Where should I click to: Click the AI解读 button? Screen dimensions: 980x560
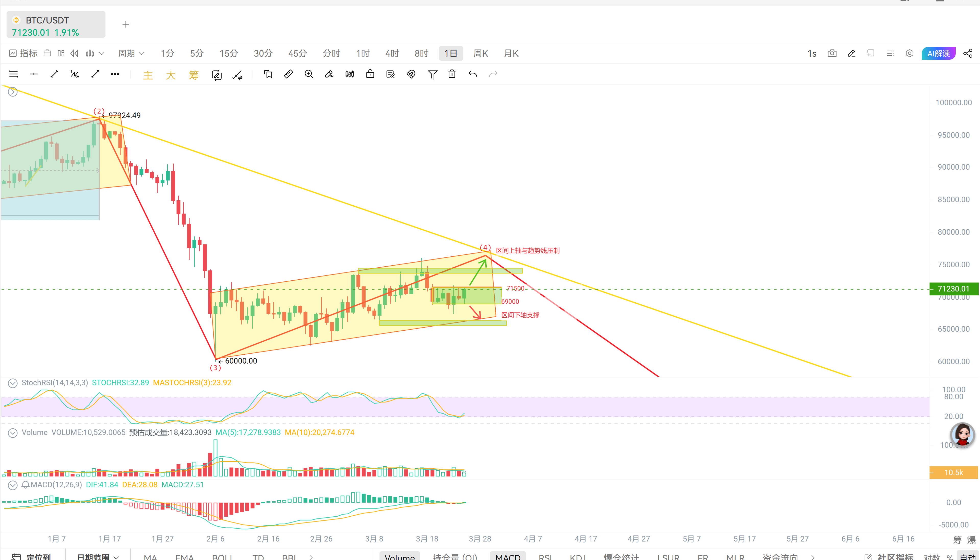pos(938,54)
